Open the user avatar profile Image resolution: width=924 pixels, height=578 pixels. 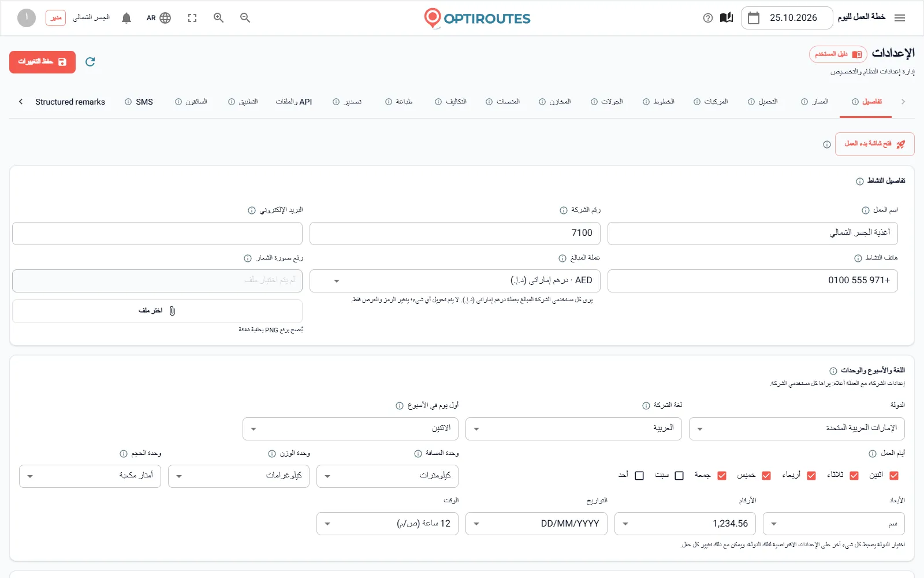tap(27, 18)
